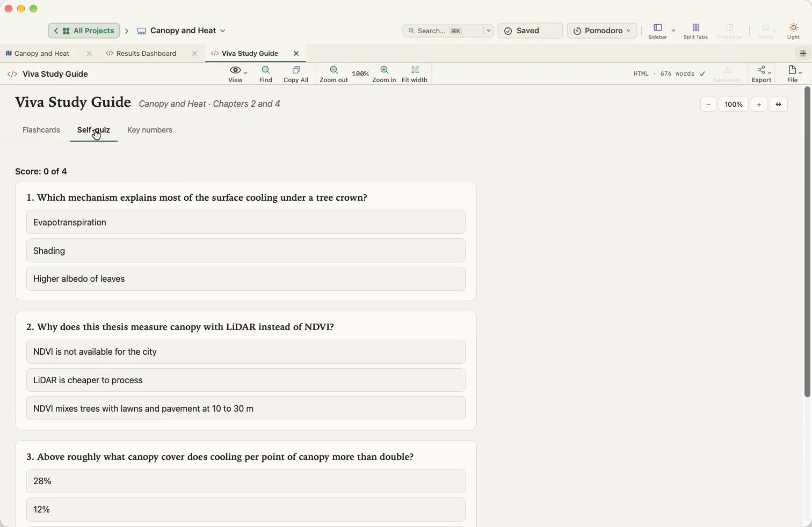Viewport: 812px width, 527px height.
Task: Click the preview plus zoom button
Action: tap(759, 105)
